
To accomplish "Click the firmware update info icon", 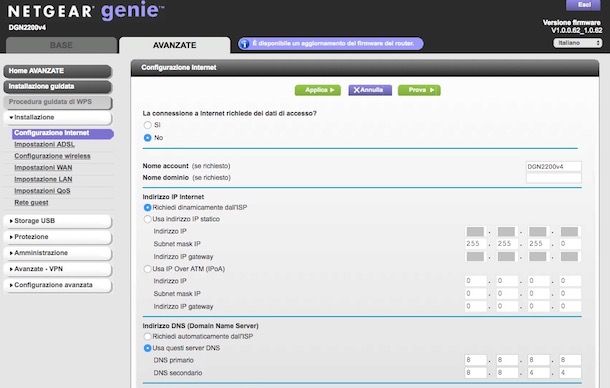I will (244, 44).
